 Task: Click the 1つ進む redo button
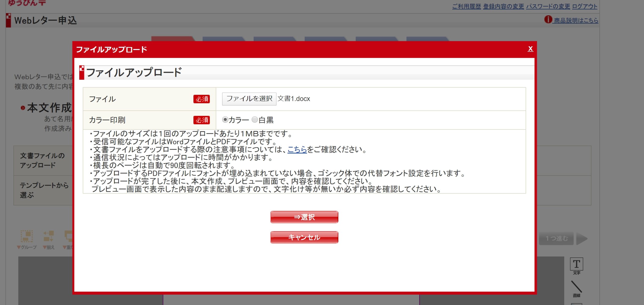point(556,238)
